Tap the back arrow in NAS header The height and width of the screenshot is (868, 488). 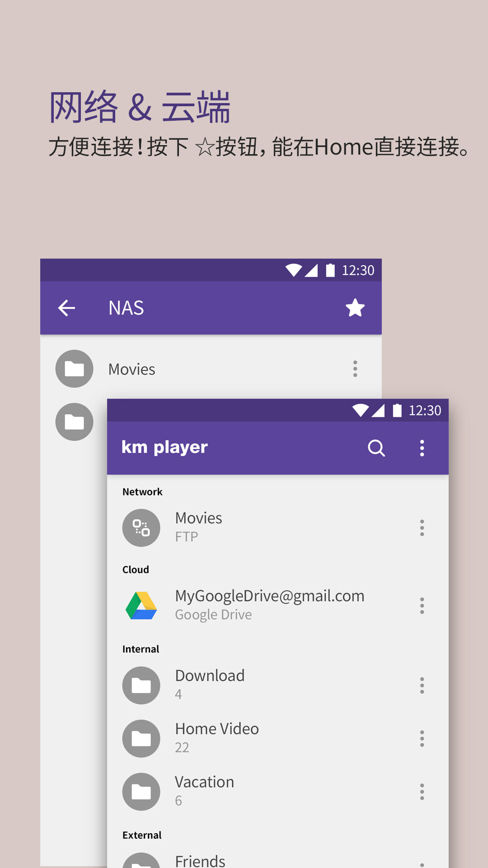coord(67,308)
